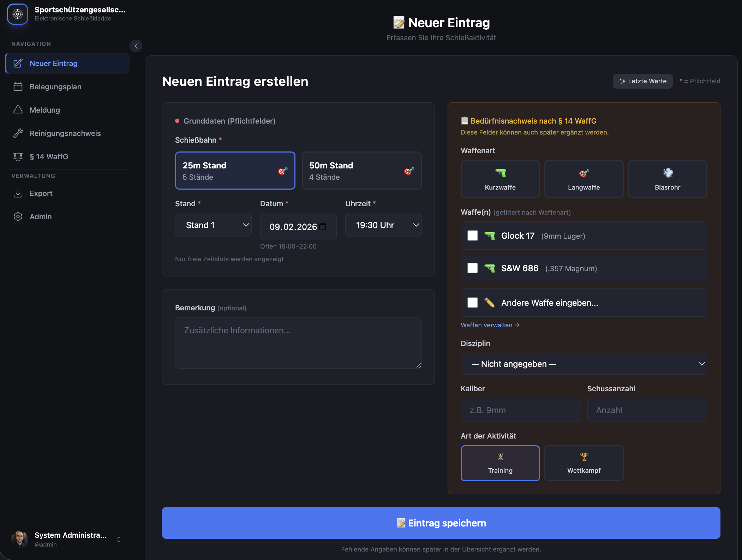Click the crosshair app logo icon
Screen dimensions: 742x560
point(18,14)
